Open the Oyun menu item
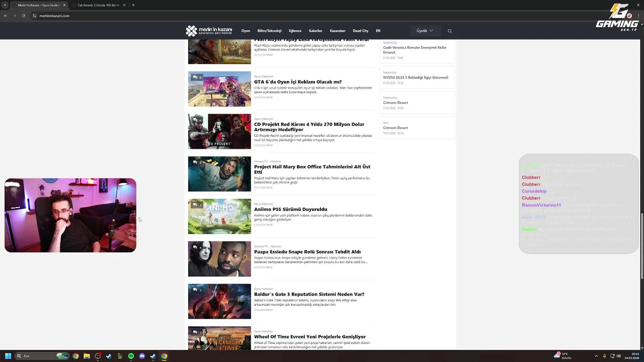Screen dimensions: 644x362 point(246,31)
